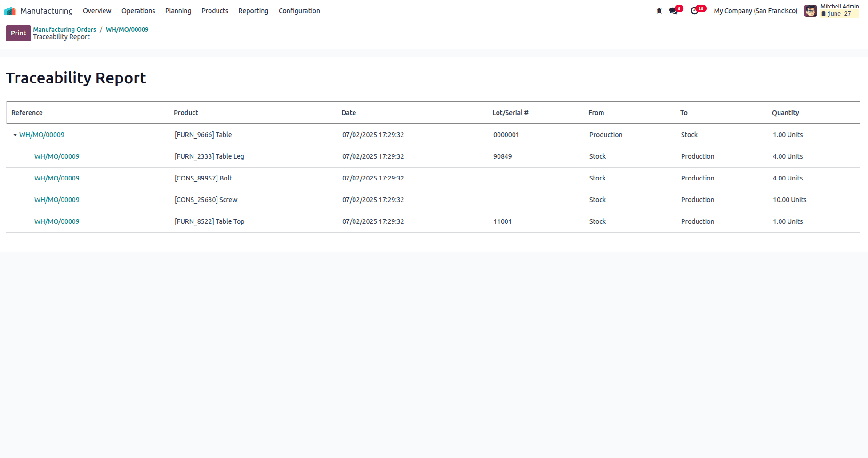Click 4.00 Units in Table Leg row
The height and width of the screenshot is (458, 868).
point(788,156)
